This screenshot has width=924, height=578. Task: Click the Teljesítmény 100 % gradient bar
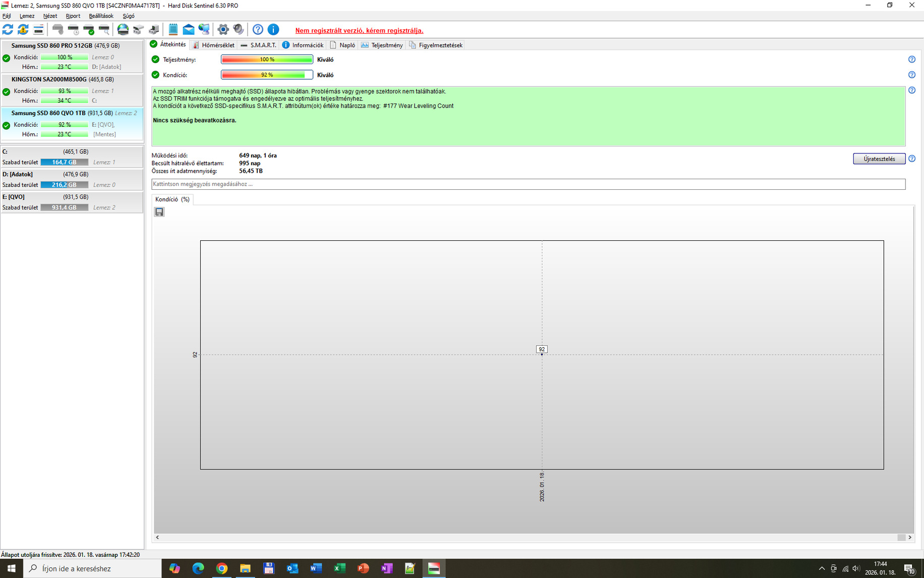point(267,60)
